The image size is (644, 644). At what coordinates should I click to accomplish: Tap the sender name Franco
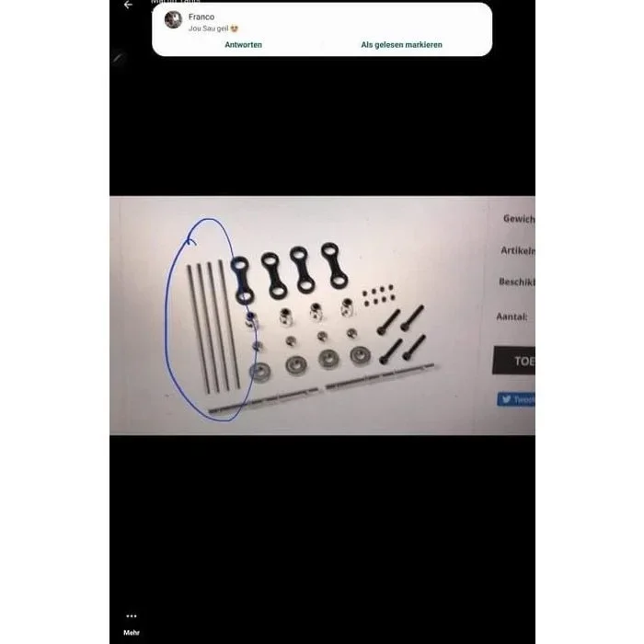click(201, 17)
